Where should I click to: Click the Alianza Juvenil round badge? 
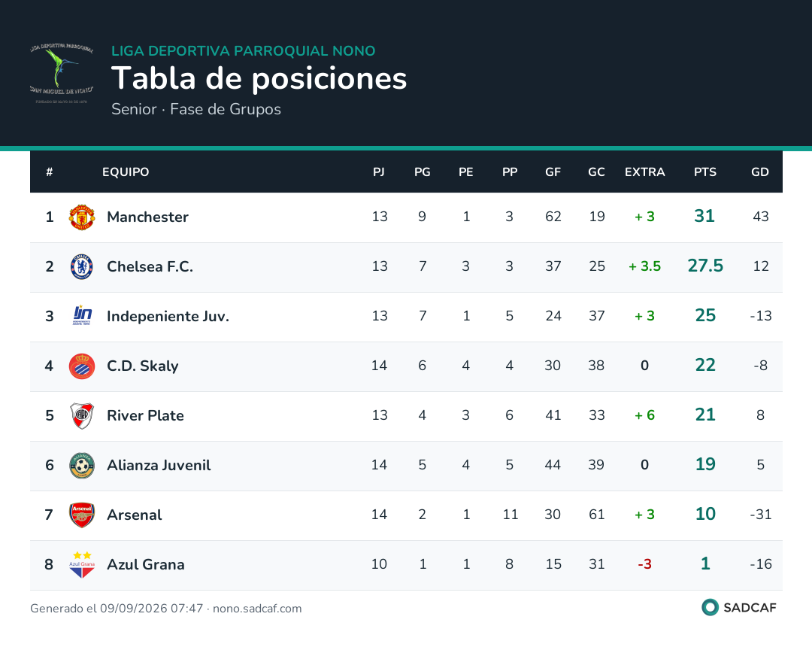(x=82, y=465)
